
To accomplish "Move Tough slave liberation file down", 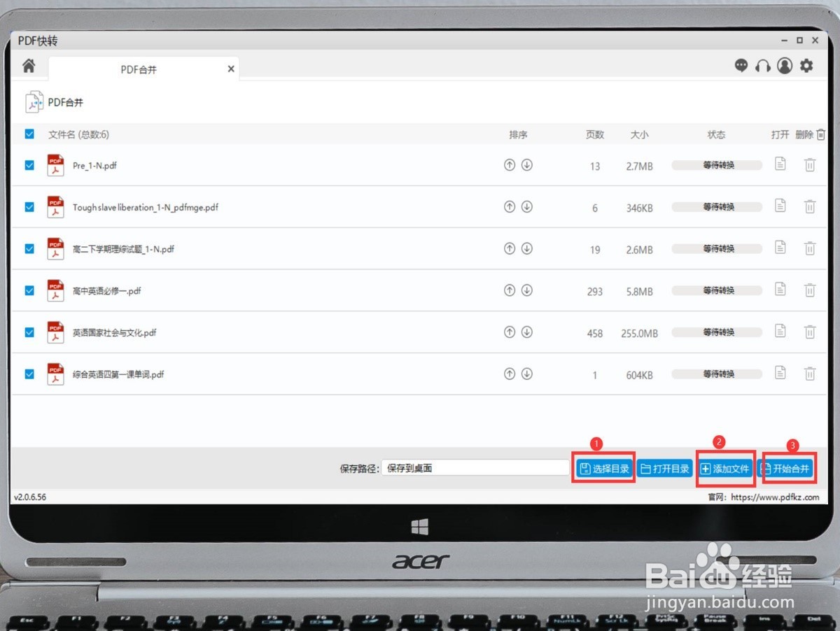I will tap(527, 207).
